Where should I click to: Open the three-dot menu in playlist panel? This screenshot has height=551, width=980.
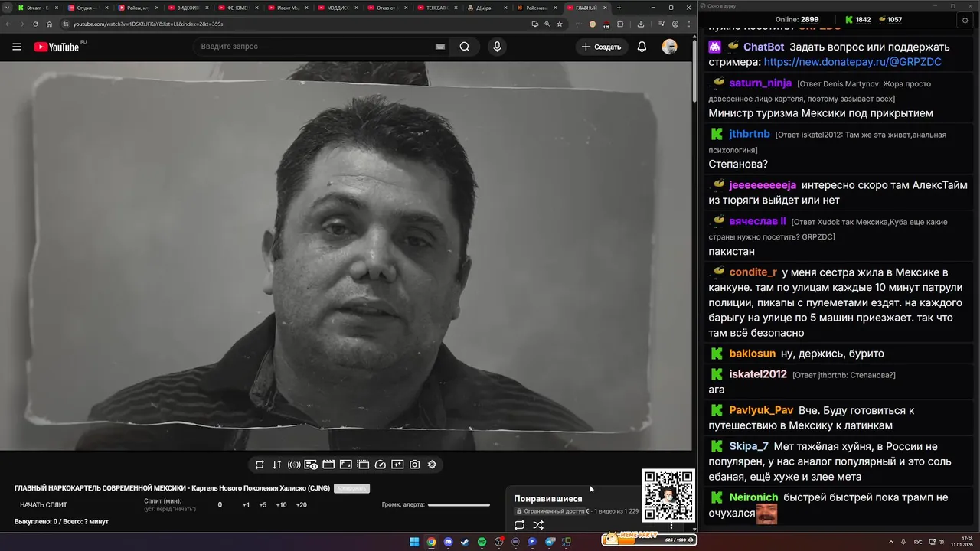tap(671, 525)
